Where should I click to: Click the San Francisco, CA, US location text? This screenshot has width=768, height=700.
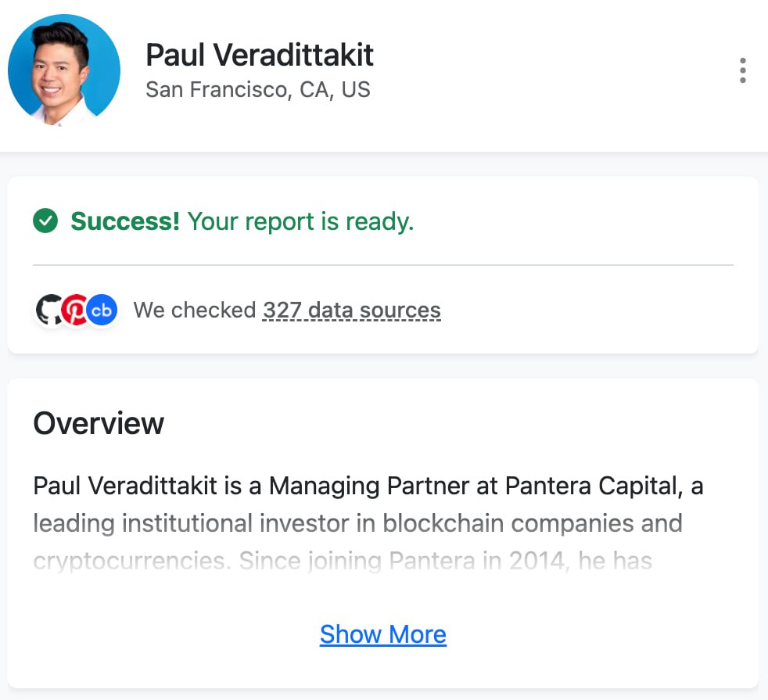[258, 89]
